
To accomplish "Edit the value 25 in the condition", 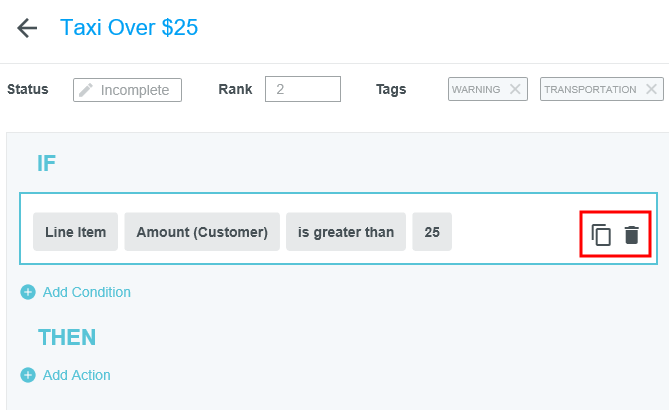I will [x=432, y=232].
